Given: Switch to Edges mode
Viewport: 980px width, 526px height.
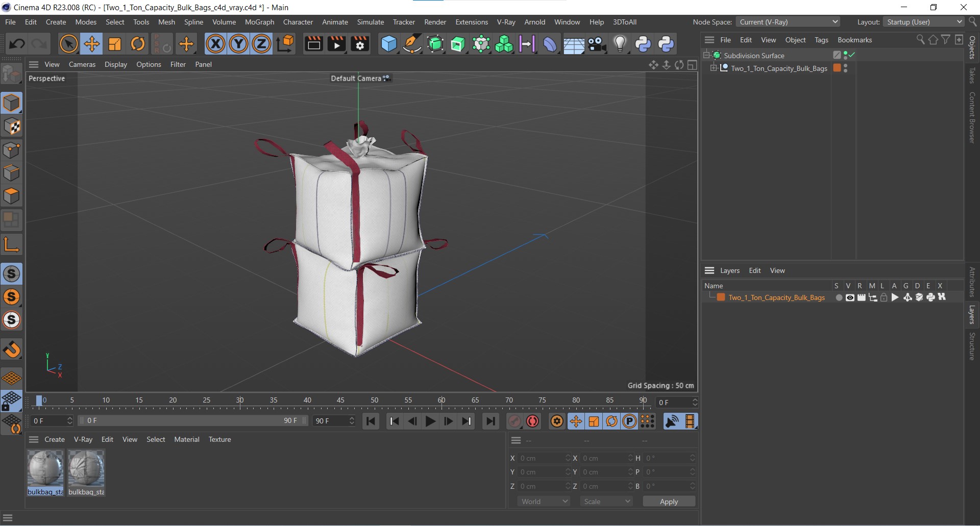Looking at the screenshot, I should [x=12, y=173].
